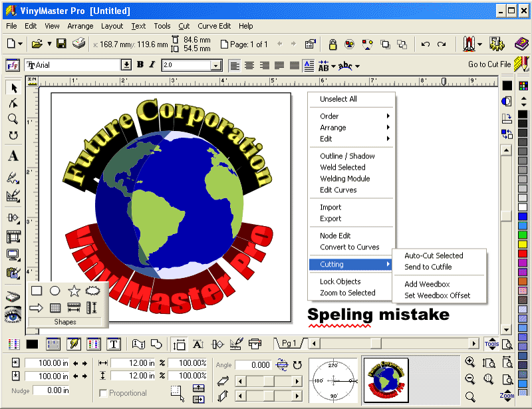Screen dimensions: 532x409
Task: Pick the star shape in Shapes palette
Action: pos(74,291)
